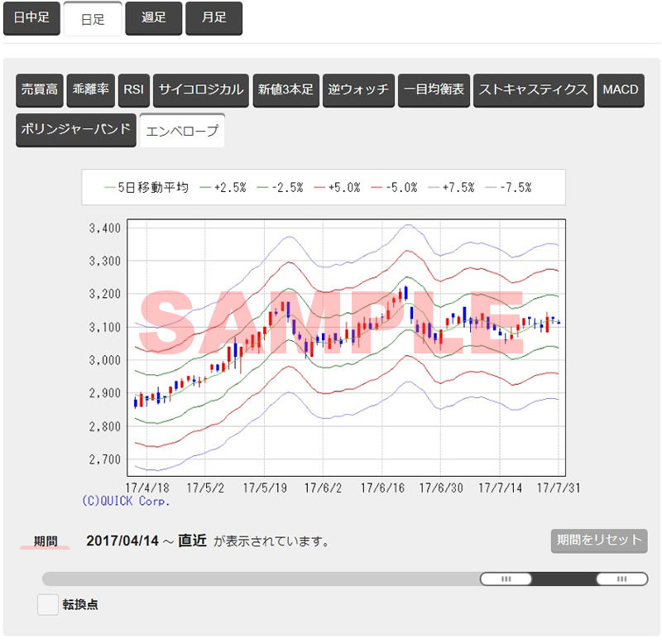The image size is (662, 644).
Task: Click the 17/7/31 date axis label
Action: point(559,488)
